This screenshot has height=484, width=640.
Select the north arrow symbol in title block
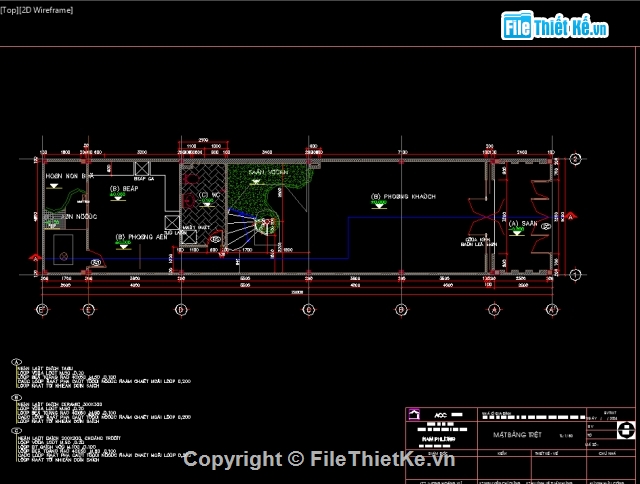(x=626, y=430)
